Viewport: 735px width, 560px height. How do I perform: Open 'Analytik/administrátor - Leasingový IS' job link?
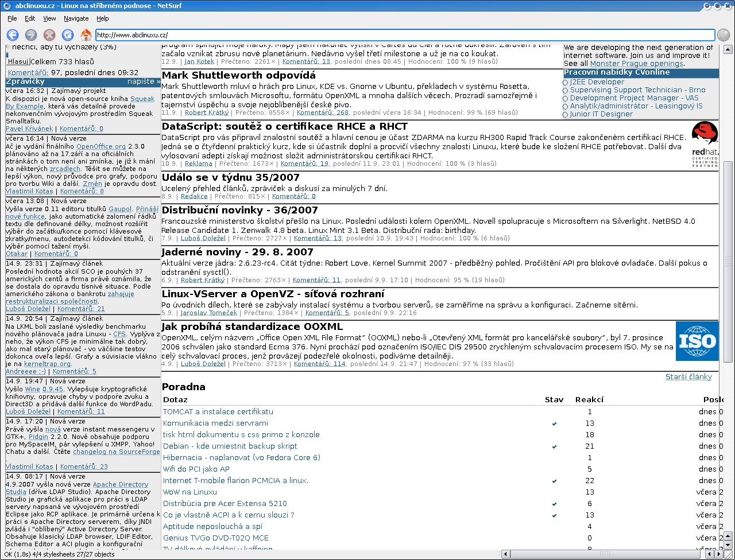pos(636,106)
